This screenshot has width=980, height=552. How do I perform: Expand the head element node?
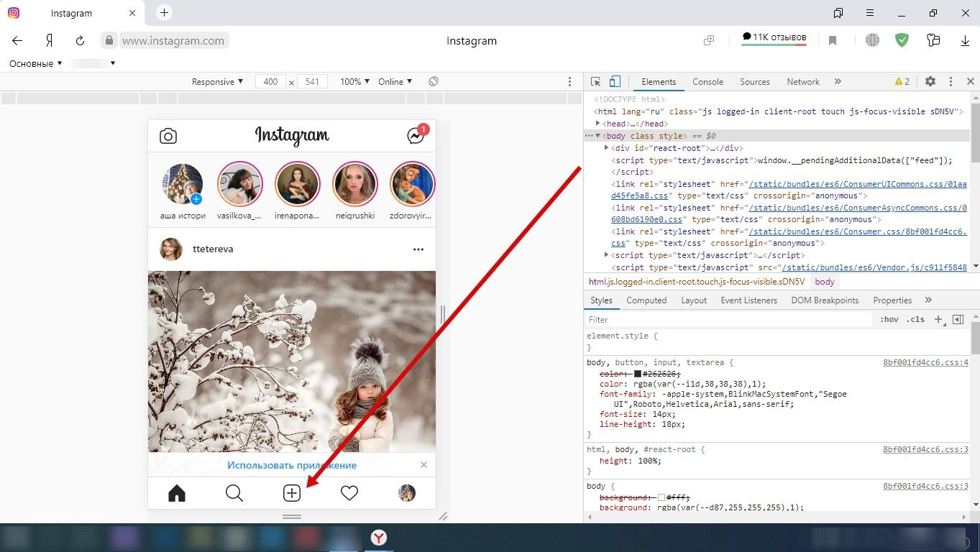598,124
